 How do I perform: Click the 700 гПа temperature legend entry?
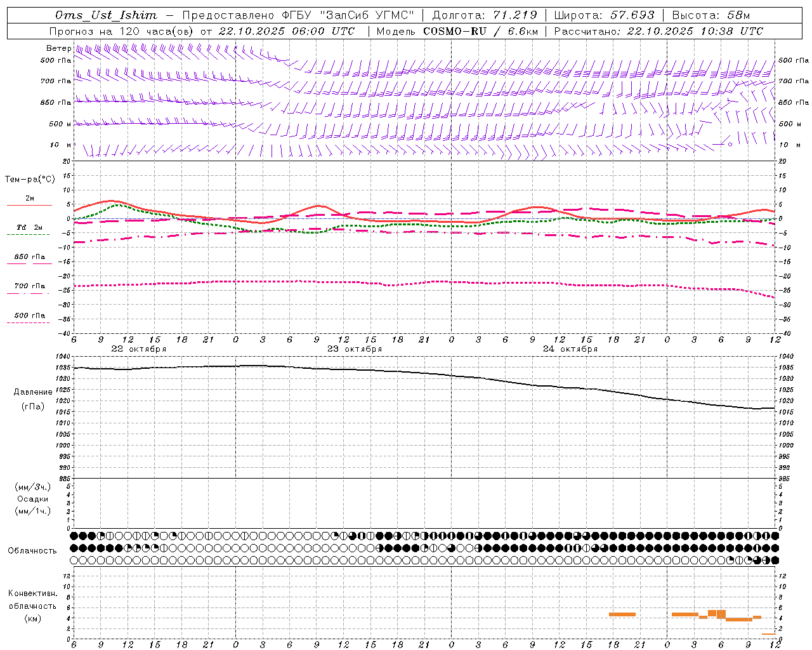[29, 286]
